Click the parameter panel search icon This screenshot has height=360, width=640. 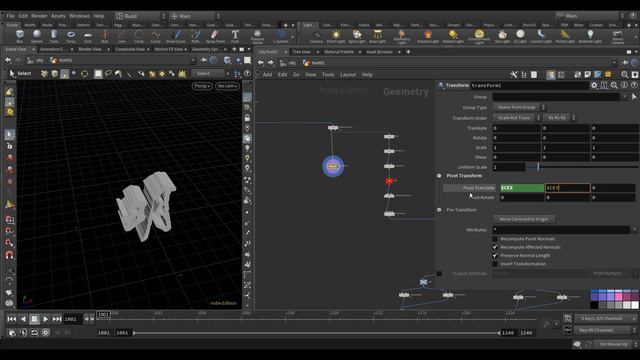click(x=614, y=85)
